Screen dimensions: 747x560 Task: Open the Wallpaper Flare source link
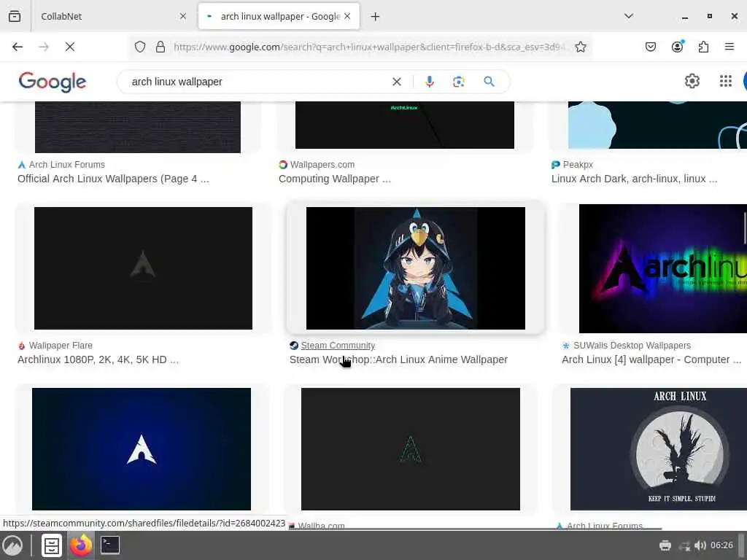[61, 346]
